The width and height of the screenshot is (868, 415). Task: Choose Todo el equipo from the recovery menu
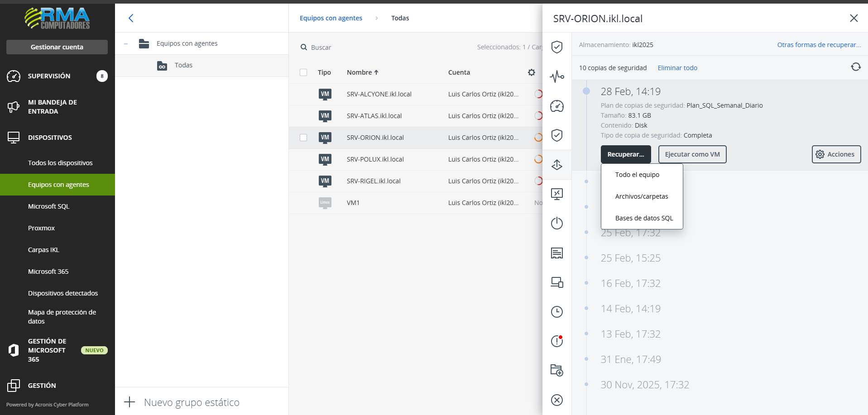point(637,175)
